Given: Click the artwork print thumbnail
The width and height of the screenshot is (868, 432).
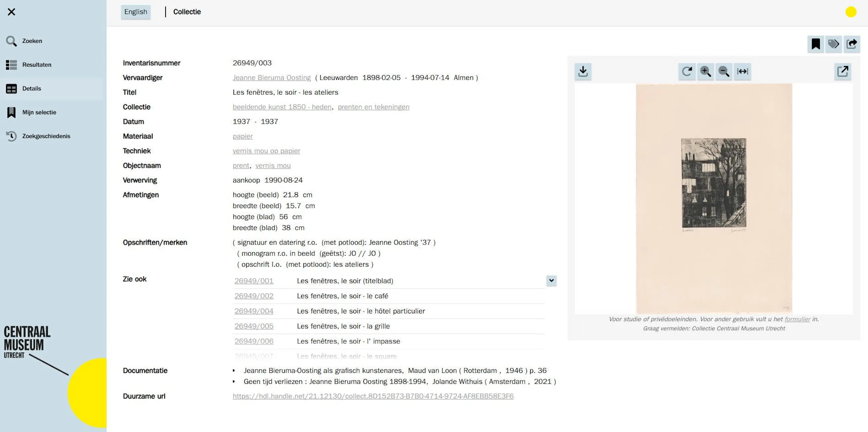Looking at the screenshot, I should tap(714, 183).
